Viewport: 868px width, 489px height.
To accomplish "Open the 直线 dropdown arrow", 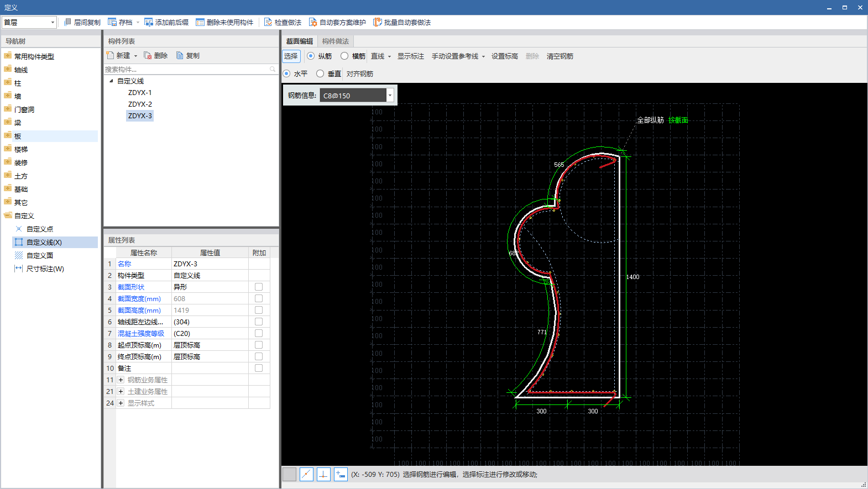I will (389, 56).
